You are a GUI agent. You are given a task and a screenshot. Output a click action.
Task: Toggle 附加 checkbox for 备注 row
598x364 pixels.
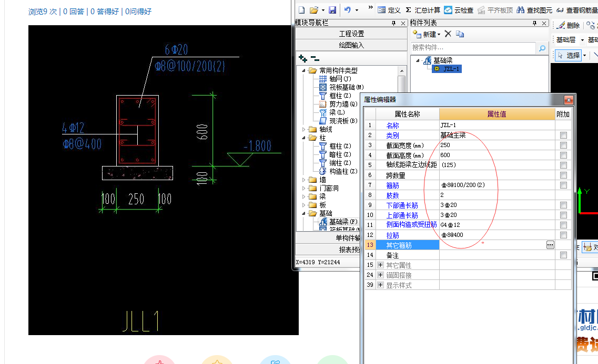click(x=563, y=255)
